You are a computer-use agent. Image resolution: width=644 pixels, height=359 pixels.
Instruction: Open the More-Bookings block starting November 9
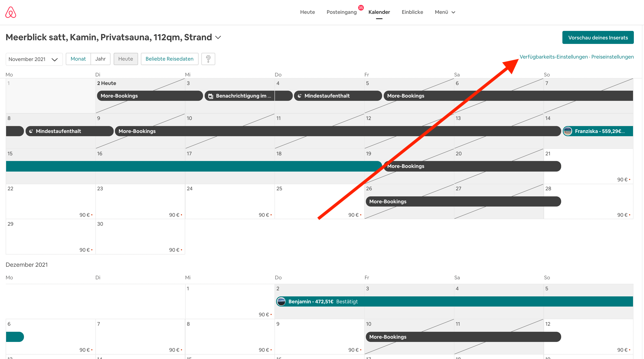[x=338, y=131]
